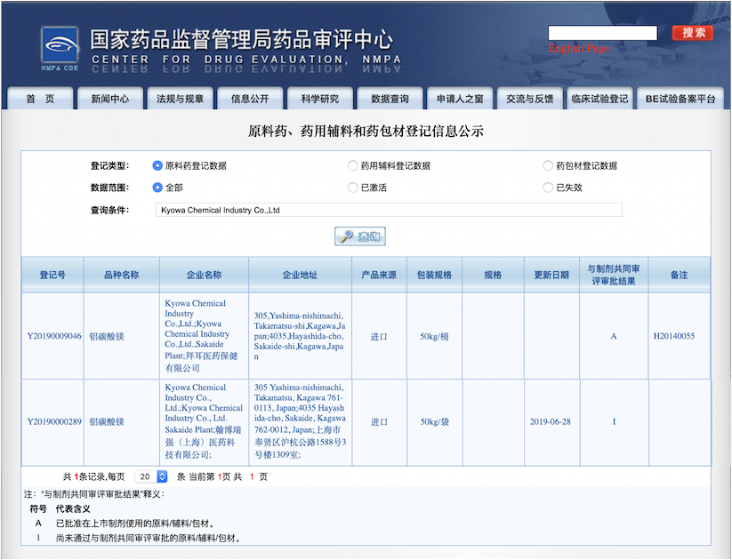Click 铝碳酸镁 in row Y20190000289
Screen dimensions: 732x560
(107, 422)
